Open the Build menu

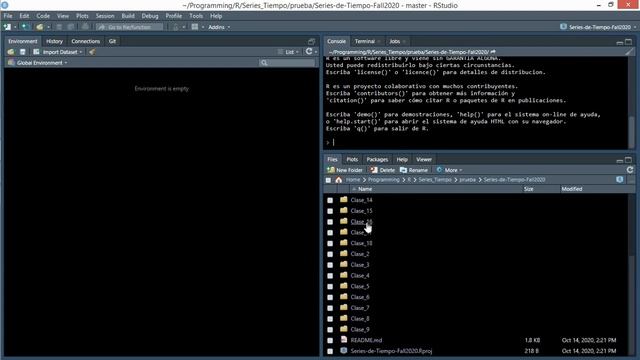pyautogui.click(x=128, y=16)
